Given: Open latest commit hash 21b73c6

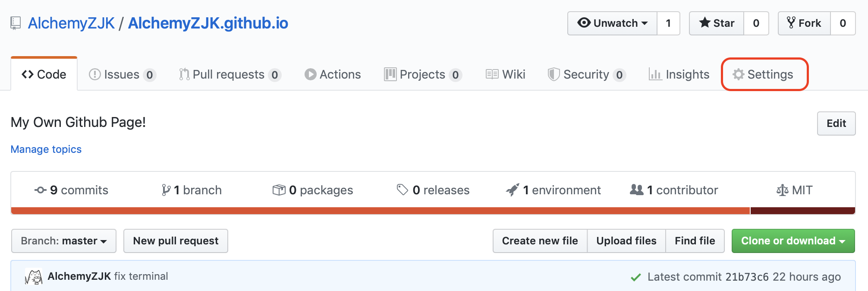Looking at the screenshot, I should pos(747,277).
